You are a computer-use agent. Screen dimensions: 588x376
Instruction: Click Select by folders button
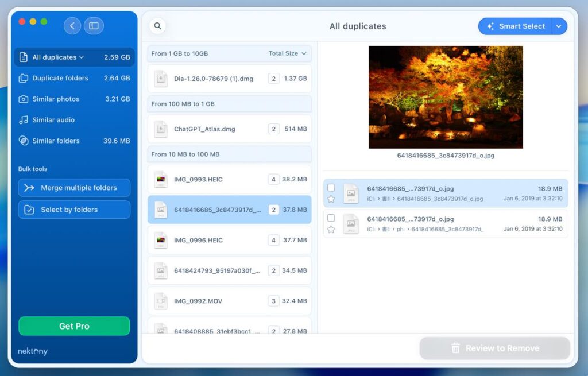tap(74, 210)
